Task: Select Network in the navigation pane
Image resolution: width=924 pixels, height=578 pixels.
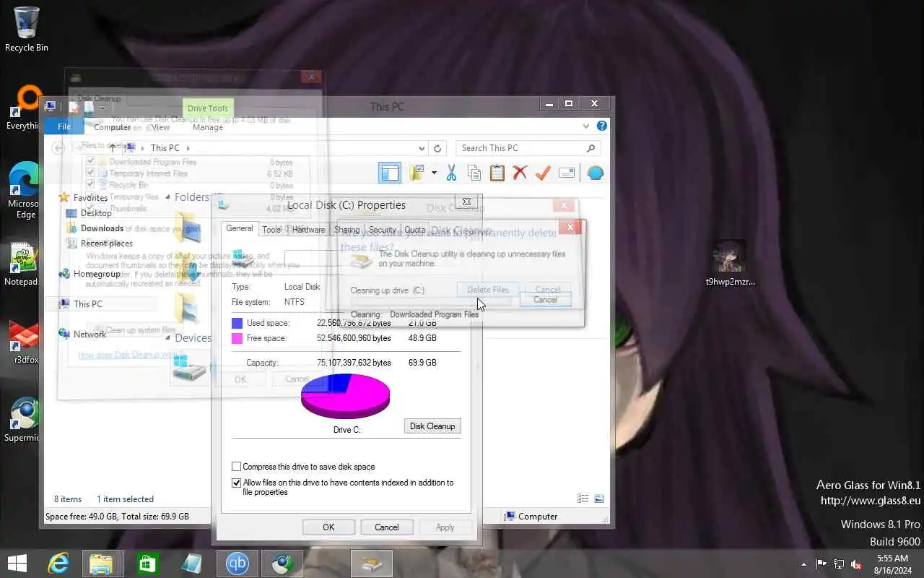Action: pyautogui.click(x=90, y=334)
